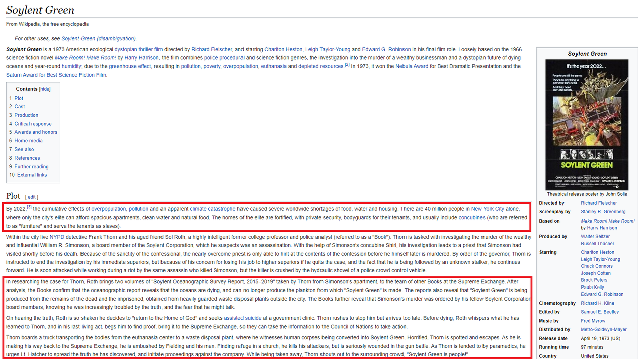Open the climate catastrophe link

pyautogui.click(x=212, y=209)
